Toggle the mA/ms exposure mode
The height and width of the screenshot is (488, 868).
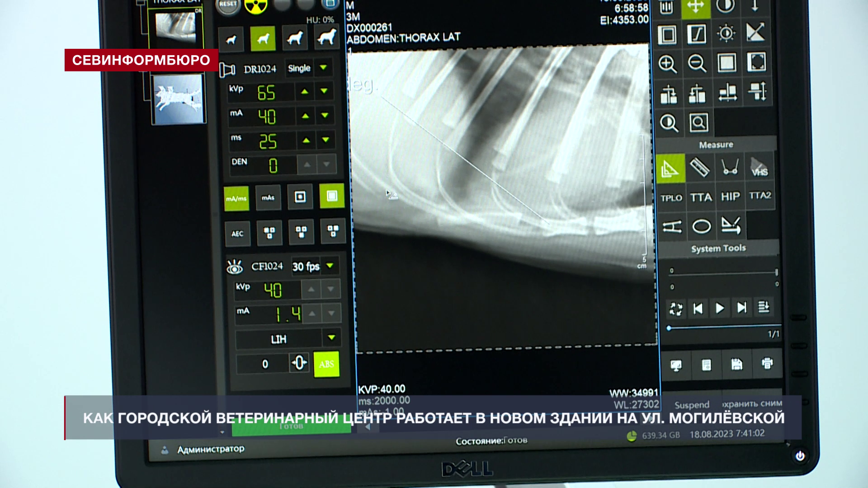236,198
